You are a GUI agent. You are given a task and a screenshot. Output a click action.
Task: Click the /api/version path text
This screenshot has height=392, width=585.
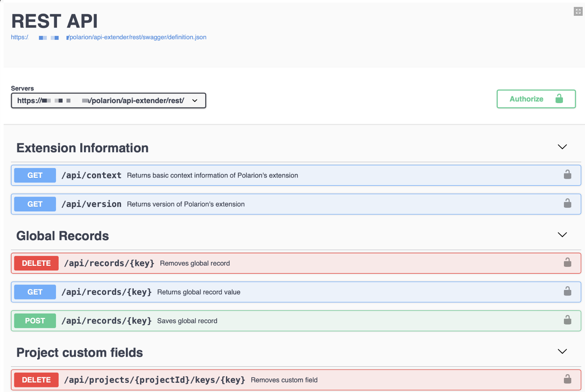click(91, 204)
